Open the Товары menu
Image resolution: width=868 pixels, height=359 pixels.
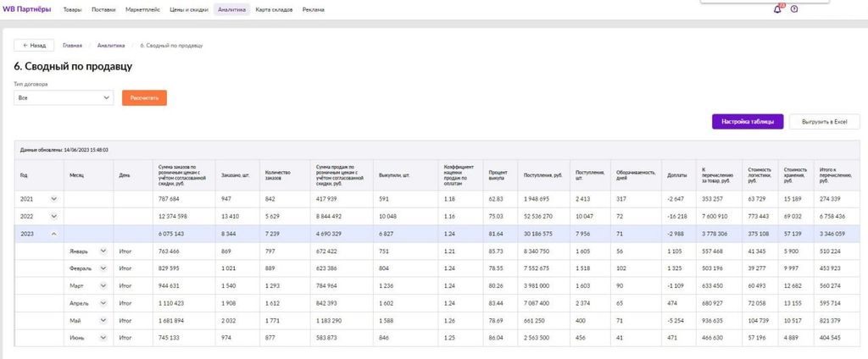(x=72, y=9)
